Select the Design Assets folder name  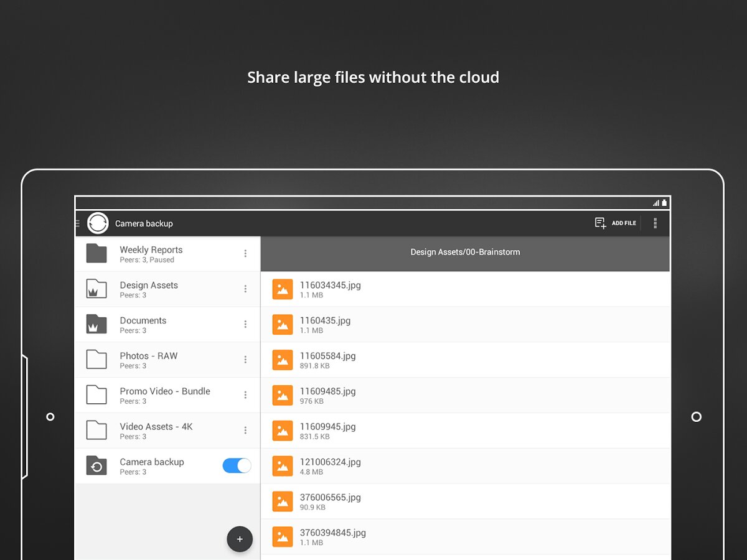[x=149, y=285]
